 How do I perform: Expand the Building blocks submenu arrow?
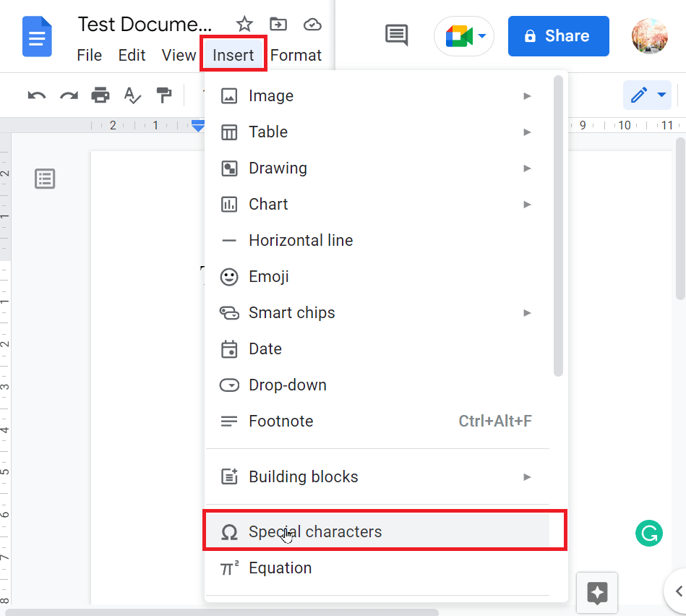tap(527, 477)
